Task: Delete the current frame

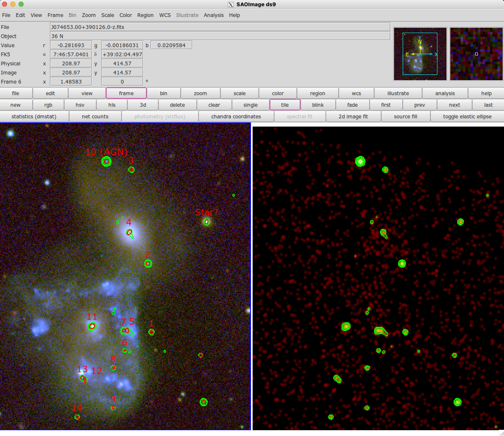Action: 177,105
